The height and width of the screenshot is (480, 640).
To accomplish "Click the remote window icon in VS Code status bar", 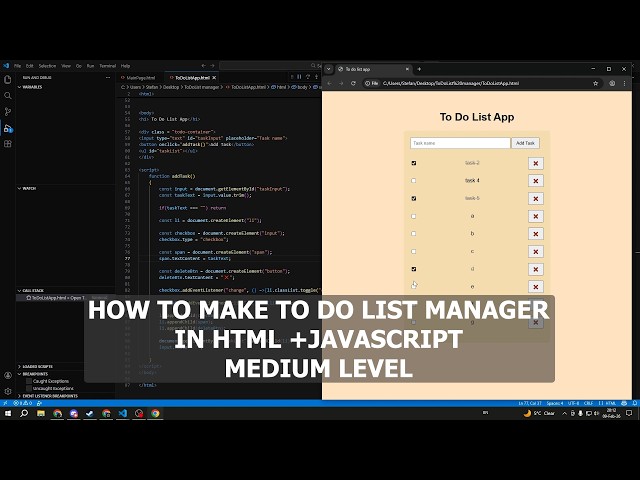I will coord(5,403).
